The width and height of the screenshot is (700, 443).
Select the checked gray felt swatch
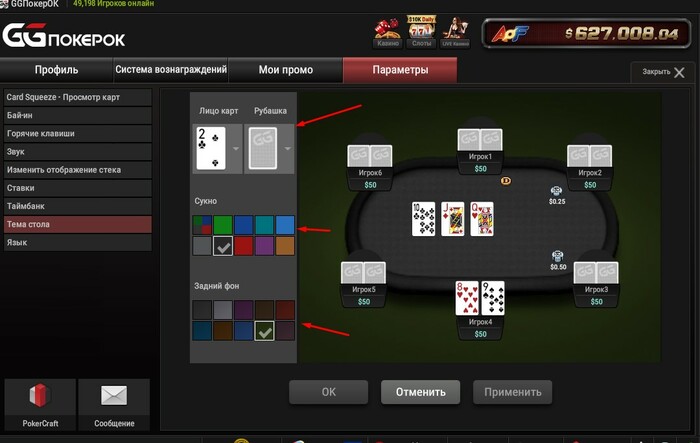coord(223,246)
